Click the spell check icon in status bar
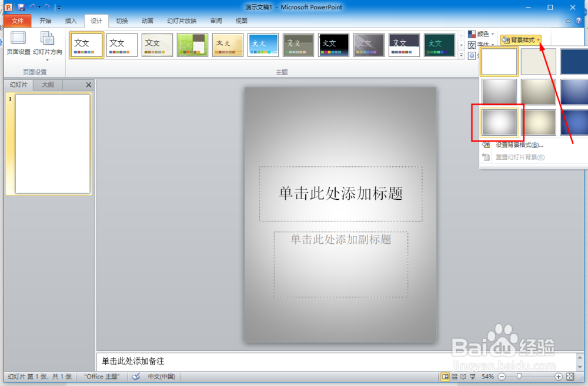Image resolution: width=588 pixels, height=386 pixels. (136, 377)
